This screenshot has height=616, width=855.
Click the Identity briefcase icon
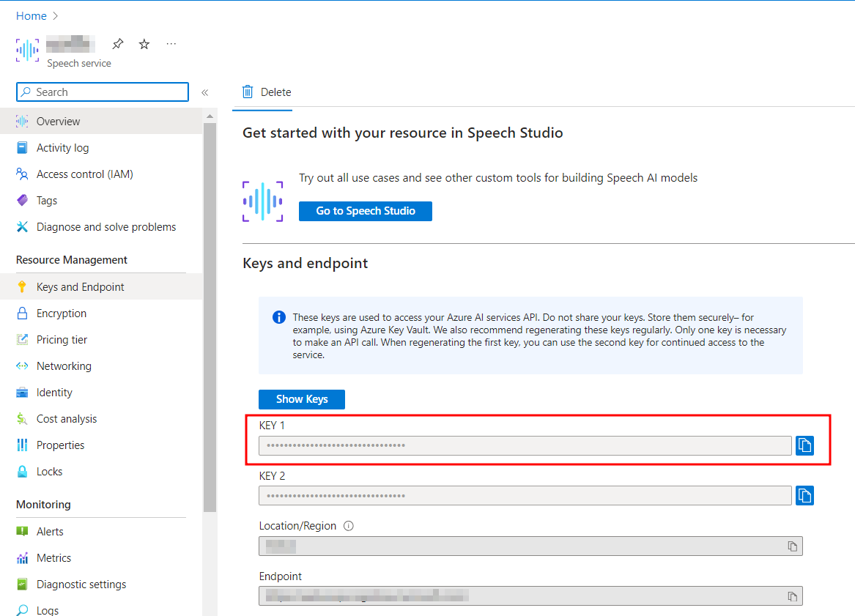(x=23, y=393)
